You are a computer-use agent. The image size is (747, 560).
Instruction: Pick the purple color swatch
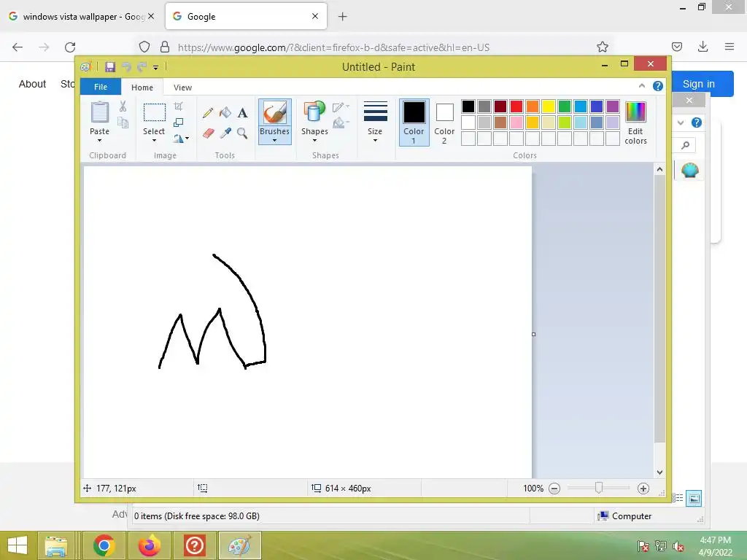click(613, 106)
